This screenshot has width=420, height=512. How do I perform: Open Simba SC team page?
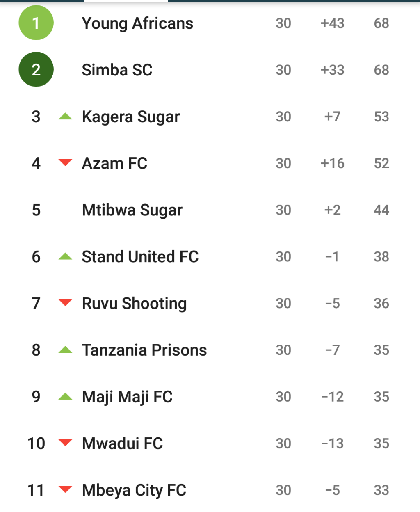(x=117, y=70)
